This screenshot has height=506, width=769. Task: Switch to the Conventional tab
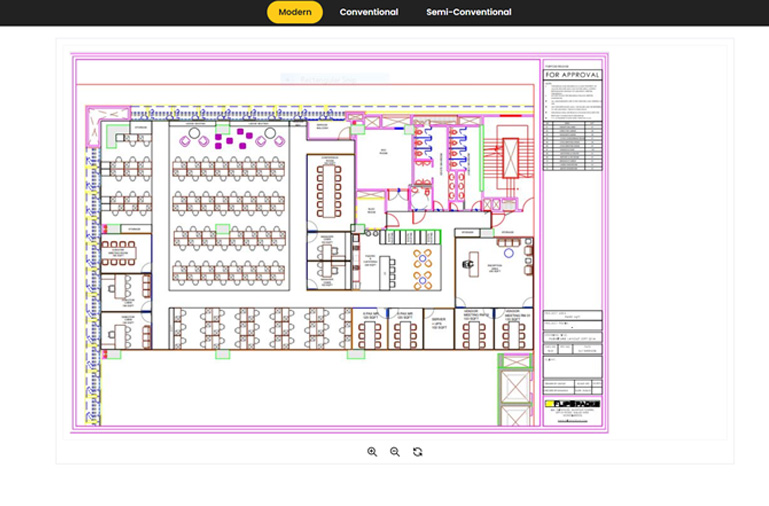point(369,12)
